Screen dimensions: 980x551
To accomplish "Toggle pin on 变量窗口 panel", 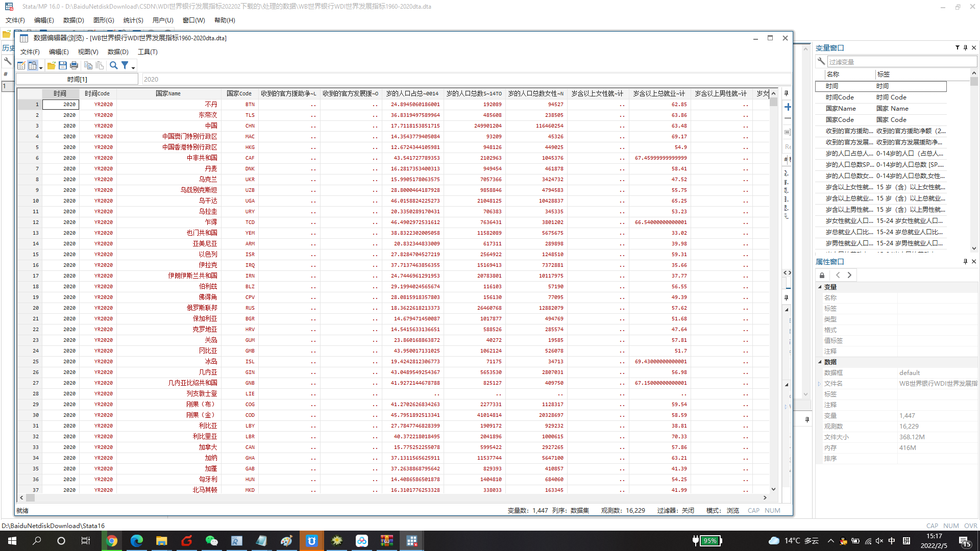I will click(x=965, y=47).
